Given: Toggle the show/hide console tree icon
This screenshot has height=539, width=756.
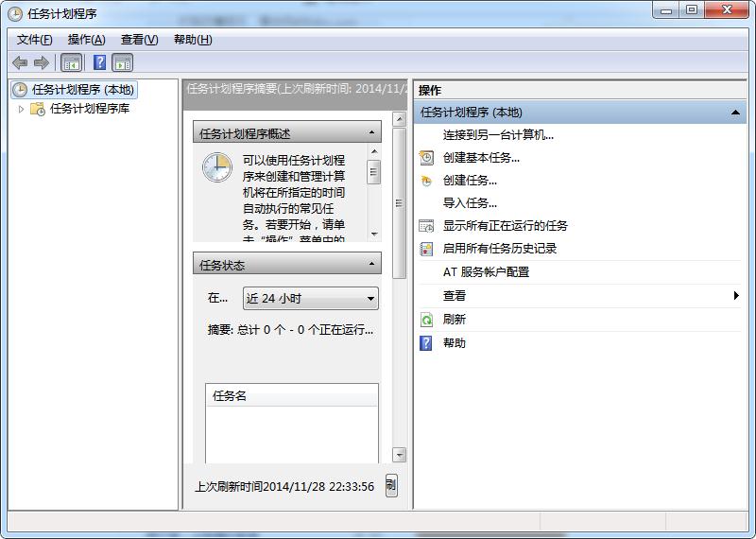Looking at the screenshot, I should 72,62.
